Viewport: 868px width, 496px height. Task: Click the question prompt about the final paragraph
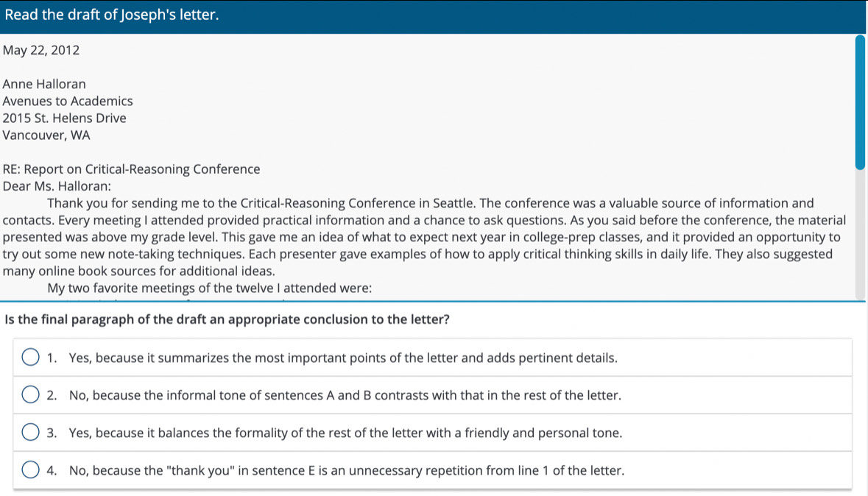coord(227,322)
